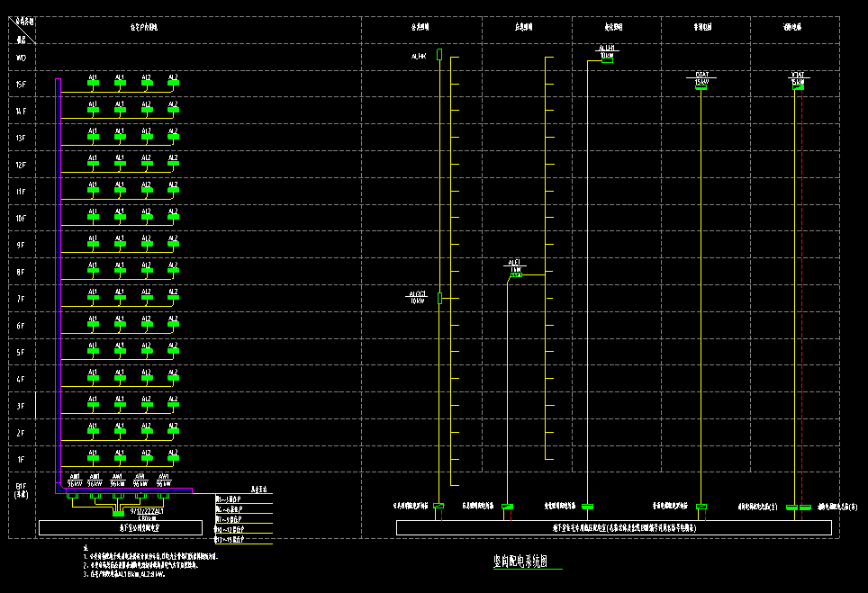Click the ALLH1 10kW panel label
Viewport: 868px width, 593px height.
pyautogui.click(x=607, y=52)
